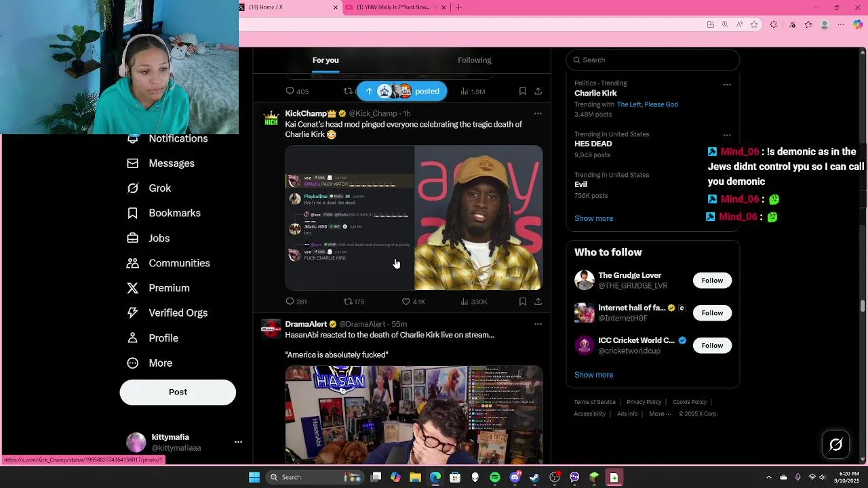Open the HES DEAD trending topic
Screen dimensions: 868x488
(593, 144)
